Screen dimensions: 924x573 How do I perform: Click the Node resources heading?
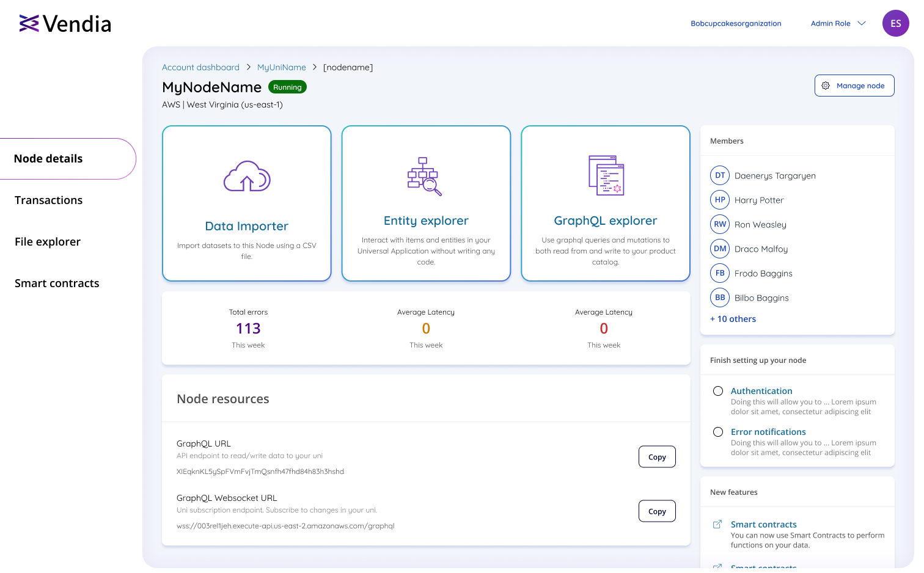tap(223, 399)
